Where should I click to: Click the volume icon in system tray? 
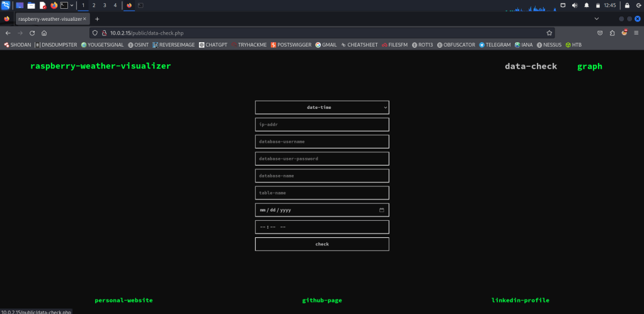574,5
